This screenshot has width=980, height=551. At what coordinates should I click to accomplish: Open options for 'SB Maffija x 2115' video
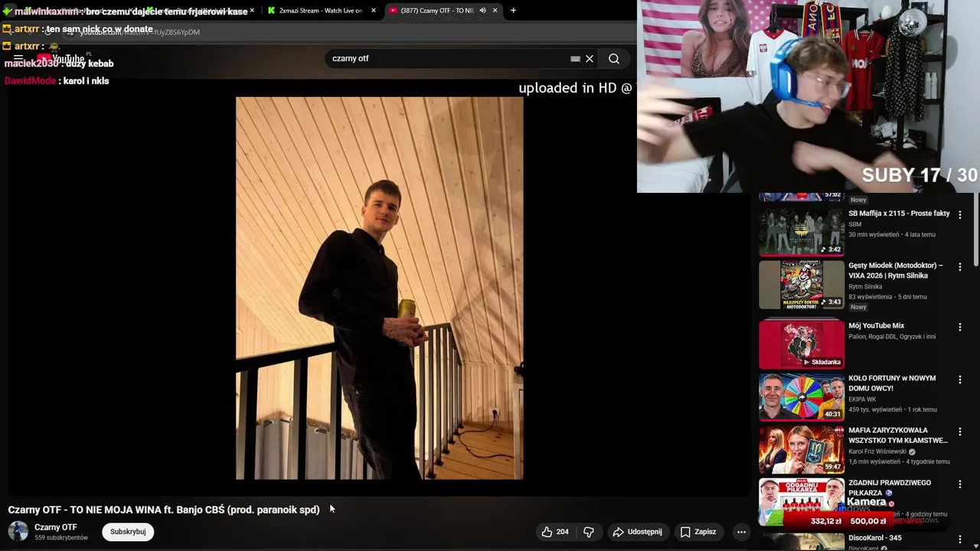click(959, 215)
